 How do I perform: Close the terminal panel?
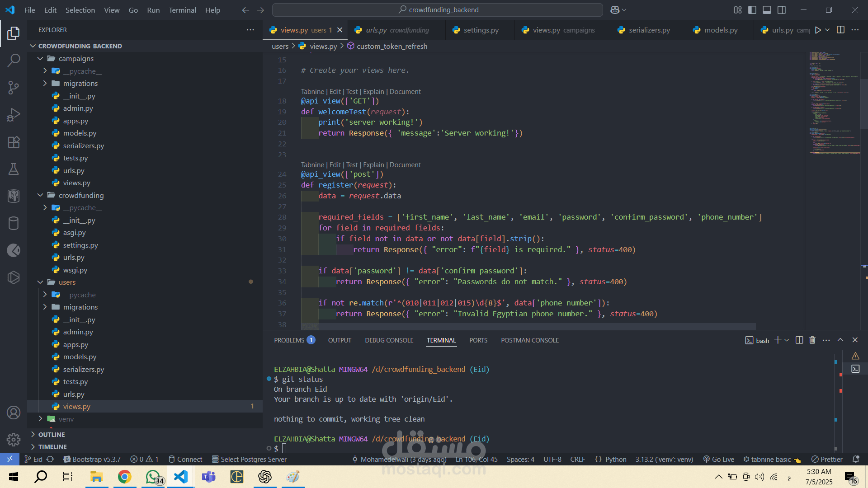pyautogui.click(x=855, y=340)
